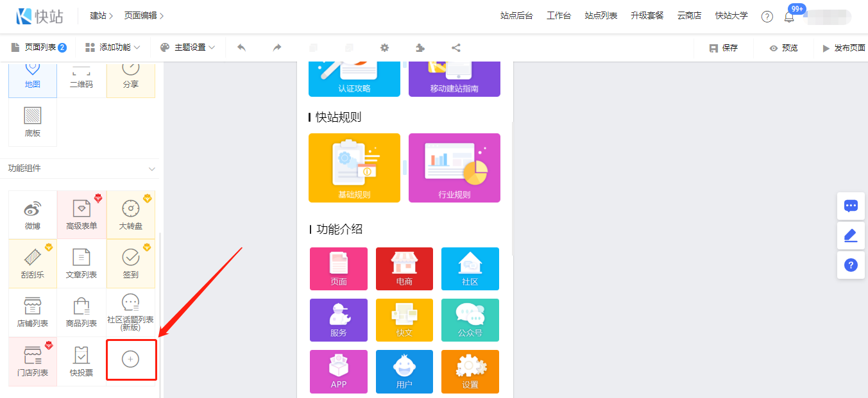Add the 微博 Weibo component

click(32, 215)
